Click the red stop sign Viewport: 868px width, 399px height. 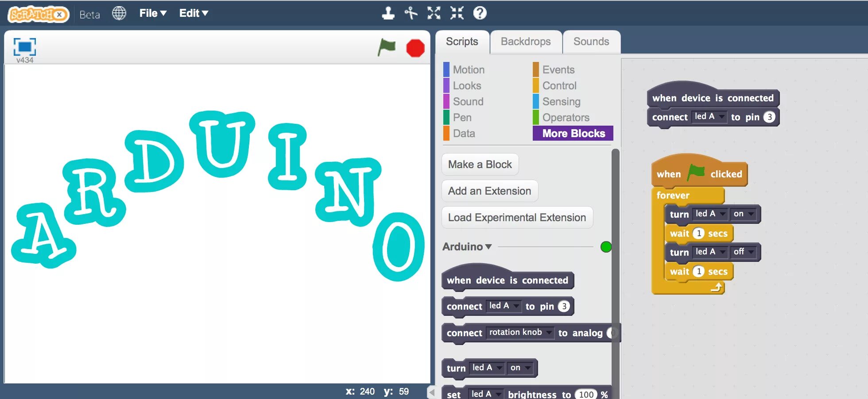[x=415, y=48]
